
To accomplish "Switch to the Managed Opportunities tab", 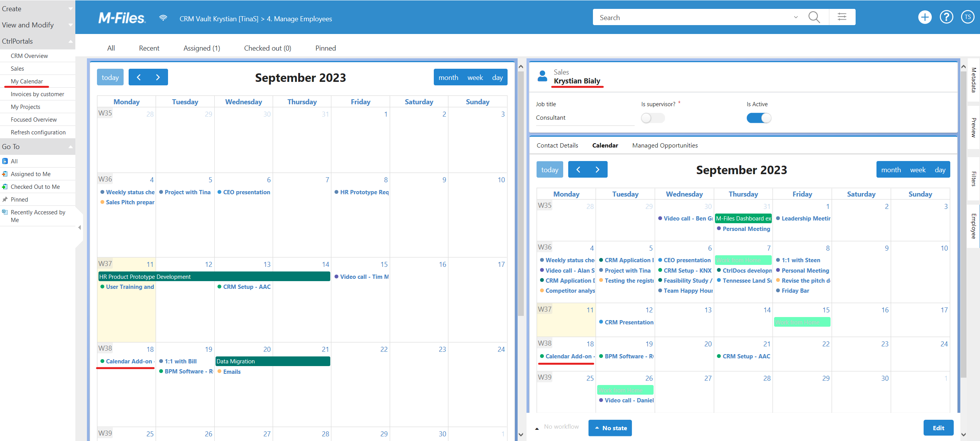I will click(x=664, y=145).
